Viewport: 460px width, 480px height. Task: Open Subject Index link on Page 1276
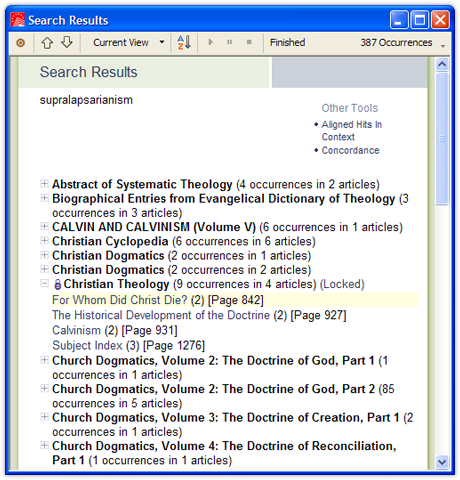tap(87, 345)
